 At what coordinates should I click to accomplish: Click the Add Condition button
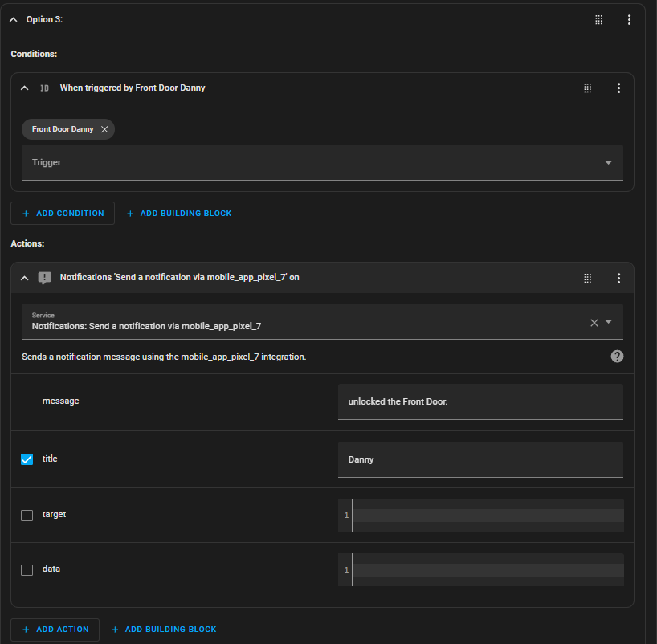tap(63, 214)
